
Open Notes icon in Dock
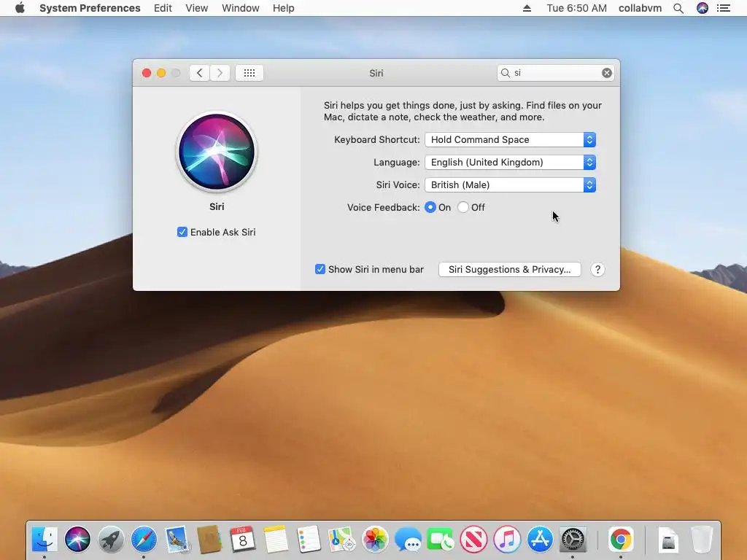click(276, 539)
